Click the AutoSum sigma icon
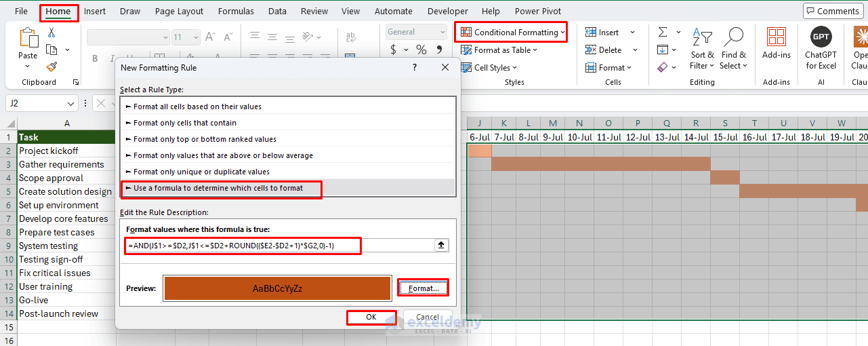This screenshot has width=868, height=346. pyautogui.click(x=662, y=32)
